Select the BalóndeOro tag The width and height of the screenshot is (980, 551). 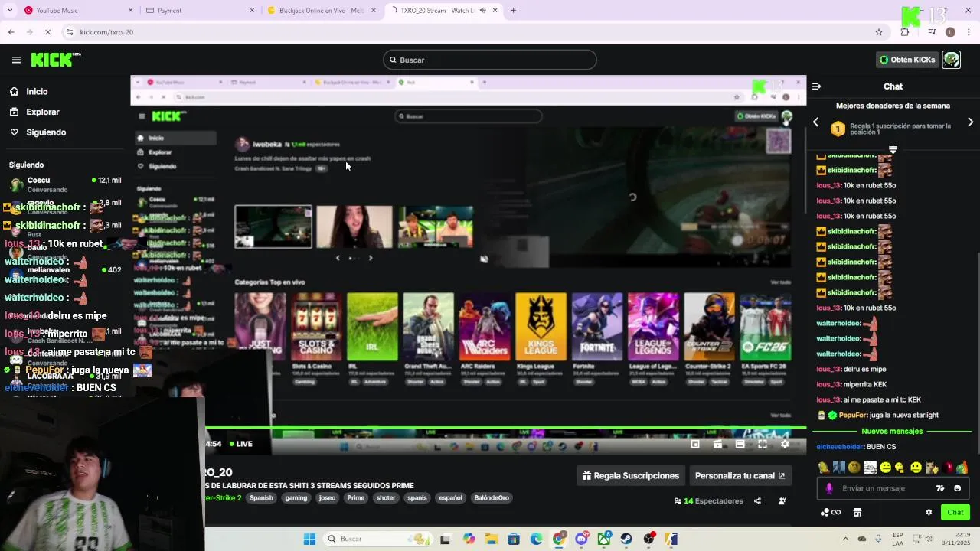(x=492, y=497)
